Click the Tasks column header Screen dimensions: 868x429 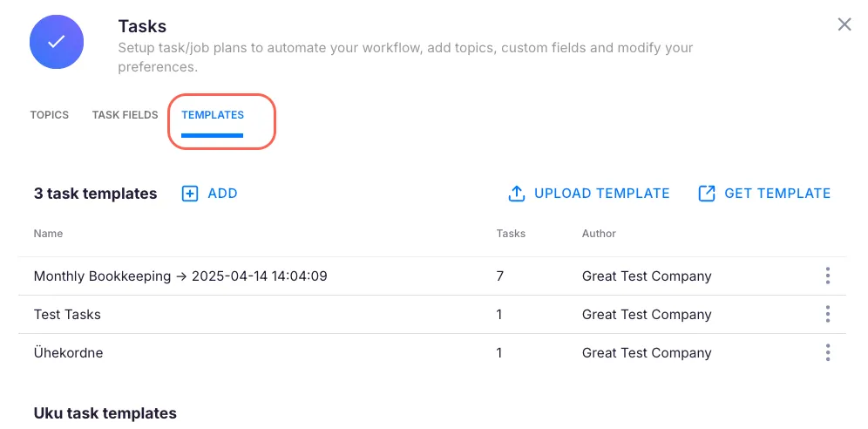coord(511,234)
